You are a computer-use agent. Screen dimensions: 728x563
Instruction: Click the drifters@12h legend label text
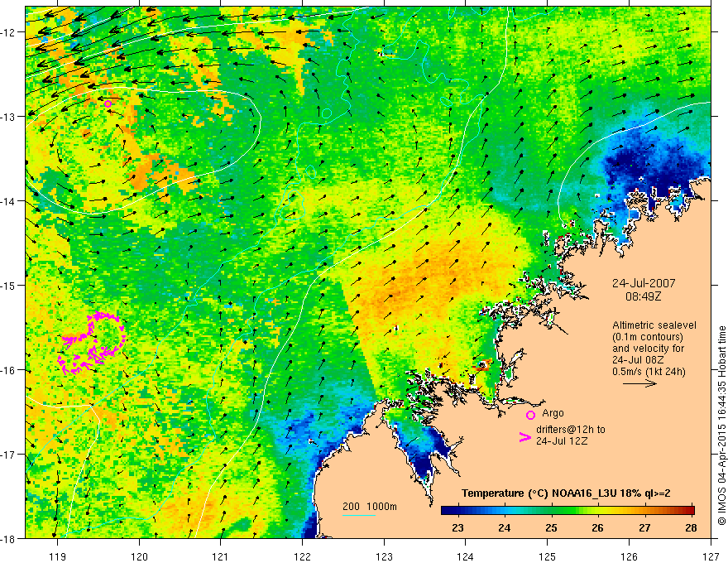[571, 435]
